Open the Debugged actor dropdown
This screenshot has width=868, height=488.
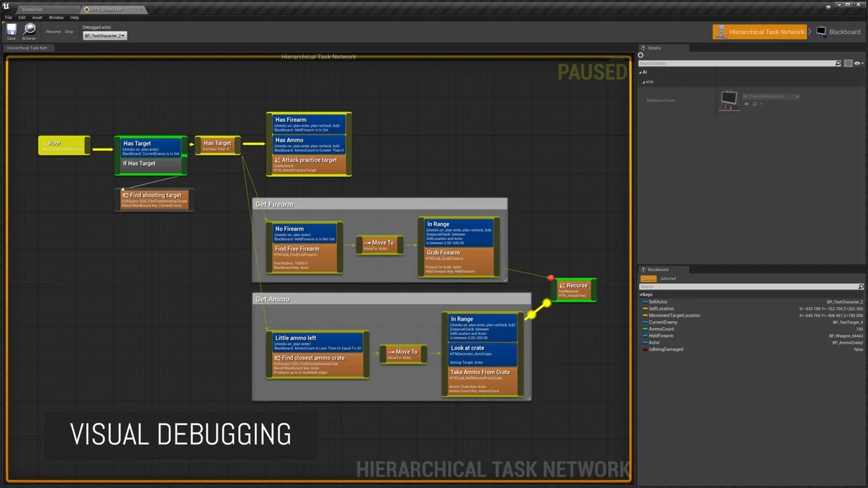[x=104, y=36]
